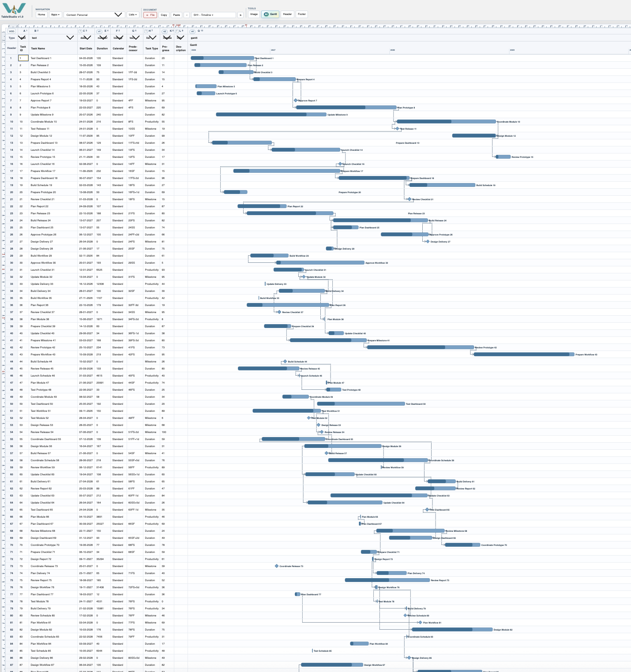Expand hidden column before column H
This screenshot has height=672, width=631.
click(x=146, y=31)
